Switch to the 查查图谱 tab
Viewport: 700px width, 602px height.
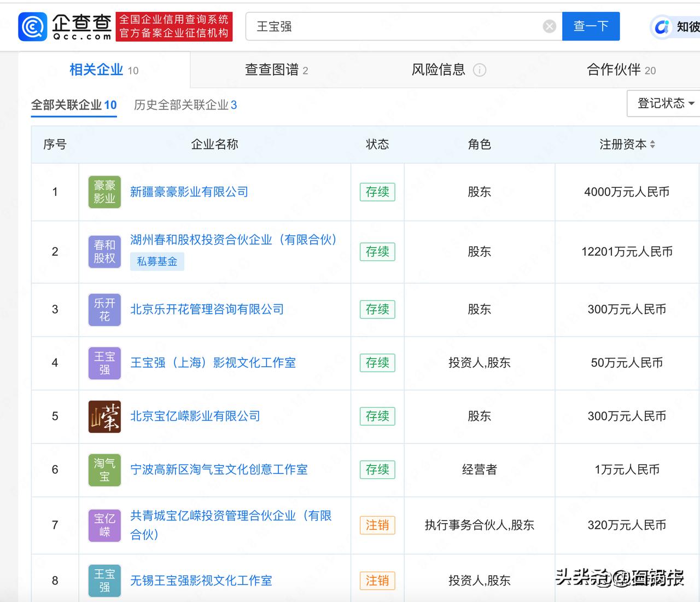[x=276, y=70]
